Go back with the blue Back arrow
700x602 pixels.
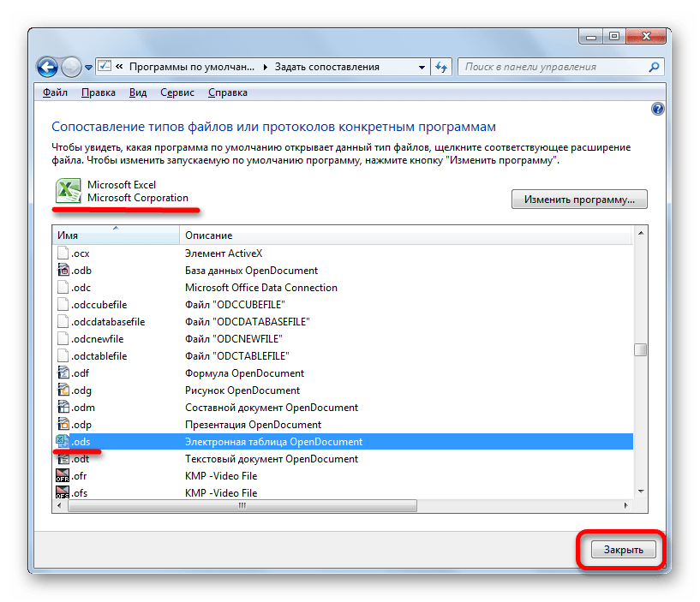[47, 68]
